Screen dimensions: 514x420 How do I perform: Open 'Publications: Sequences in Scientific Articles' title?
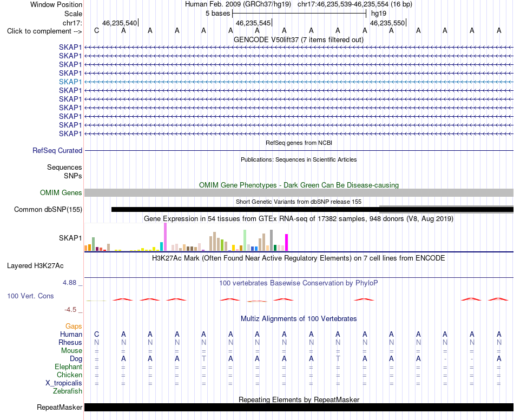[x=299, y=159]
